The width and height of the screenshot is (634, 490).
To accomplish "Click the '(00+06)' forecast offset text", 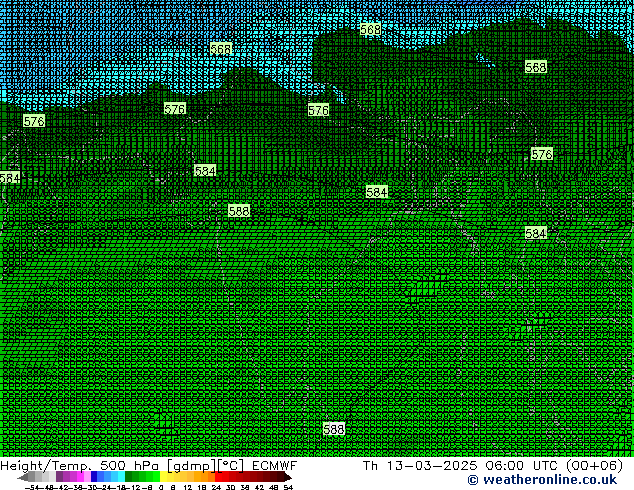I will [595, 466].
